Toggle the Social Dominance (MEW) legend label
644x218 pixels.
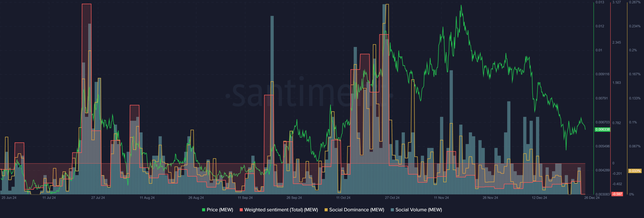click(x=356, y=210)
